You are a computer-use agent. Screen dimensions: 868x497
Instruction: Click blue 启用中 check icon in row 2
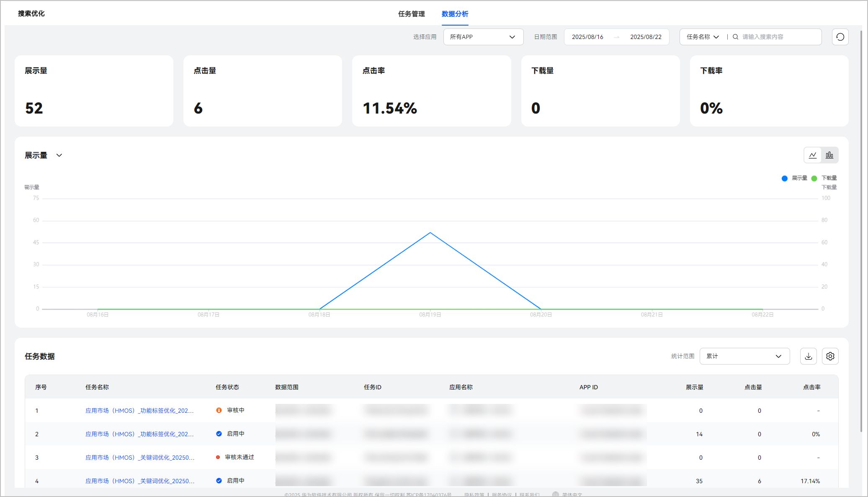point(219,434)
